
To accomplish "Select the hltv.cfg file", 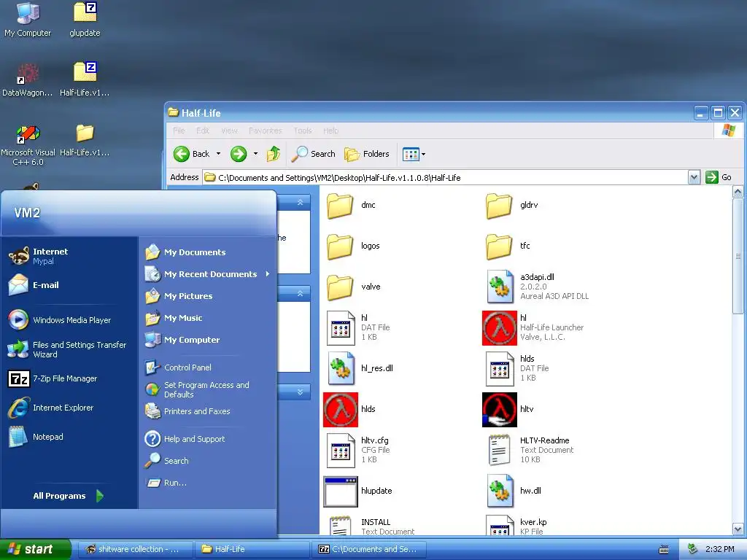I will coord(341,450).
